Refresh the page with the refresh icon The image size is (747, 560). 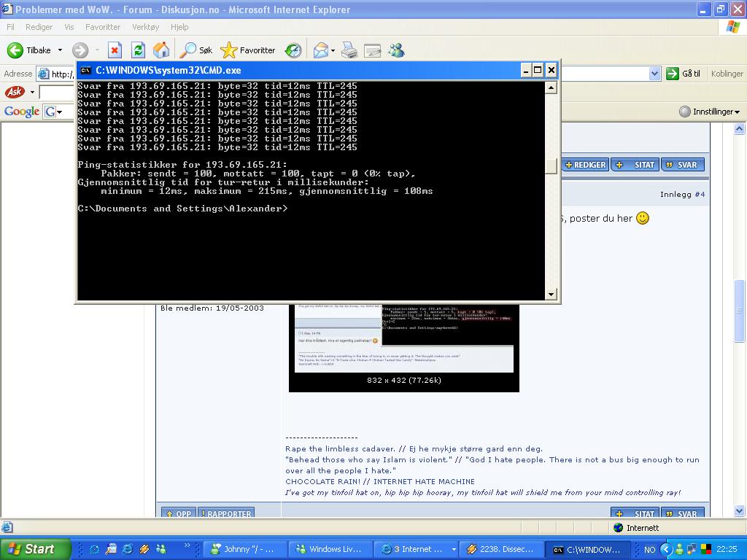pos(138,50)
